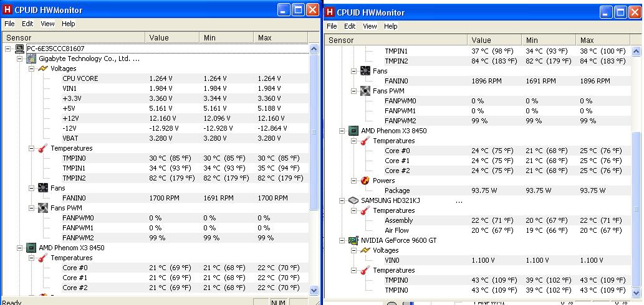Click the Voltages lightning icon under Gigabyte
Viewport: 644px width, 305px height.
[x=43, y=68]
